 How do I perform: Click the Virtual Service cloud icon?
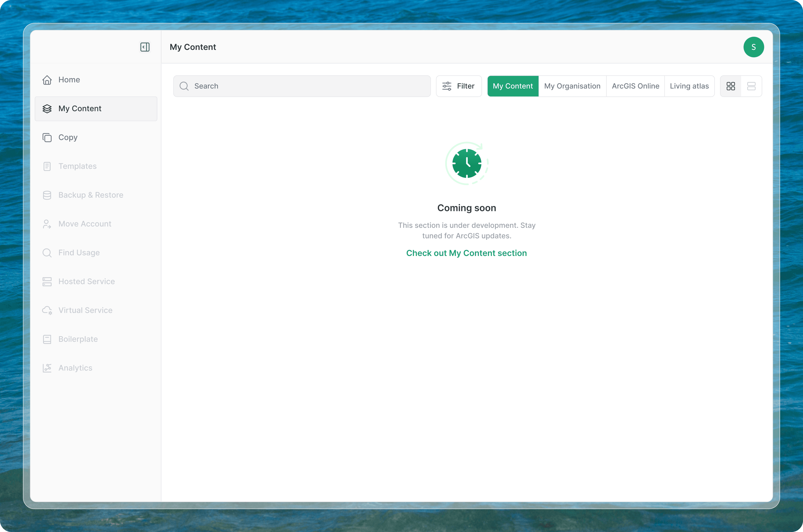click(47, 310)
